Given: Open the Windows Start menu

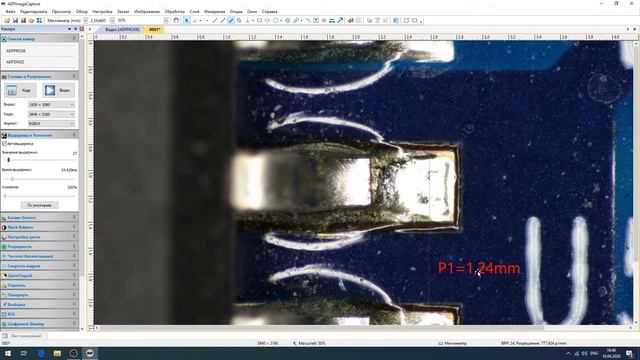Looking at the screenshot, I should tap(7, 353).
